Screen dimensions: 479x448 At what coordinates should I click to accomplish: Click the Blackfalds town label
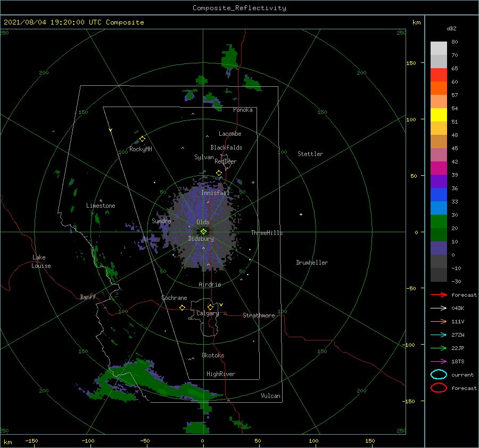click(226, 148)
